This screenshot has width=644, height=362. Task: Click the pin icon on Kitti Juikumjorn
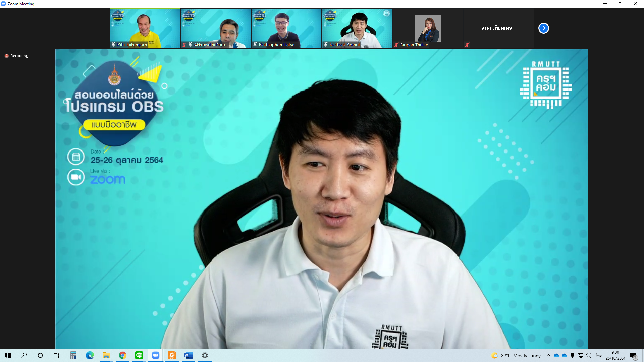pos(113,45)
